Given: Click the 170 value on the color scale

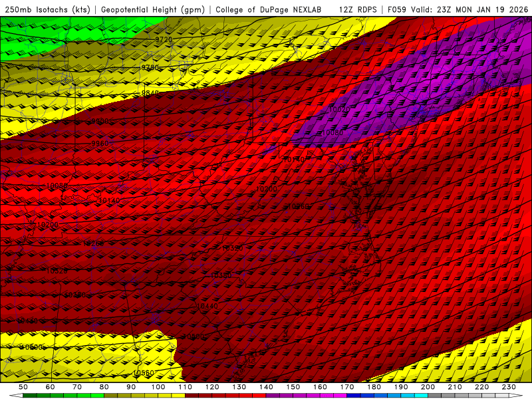Looking at the screenshot, I should [x=347, y=387].
